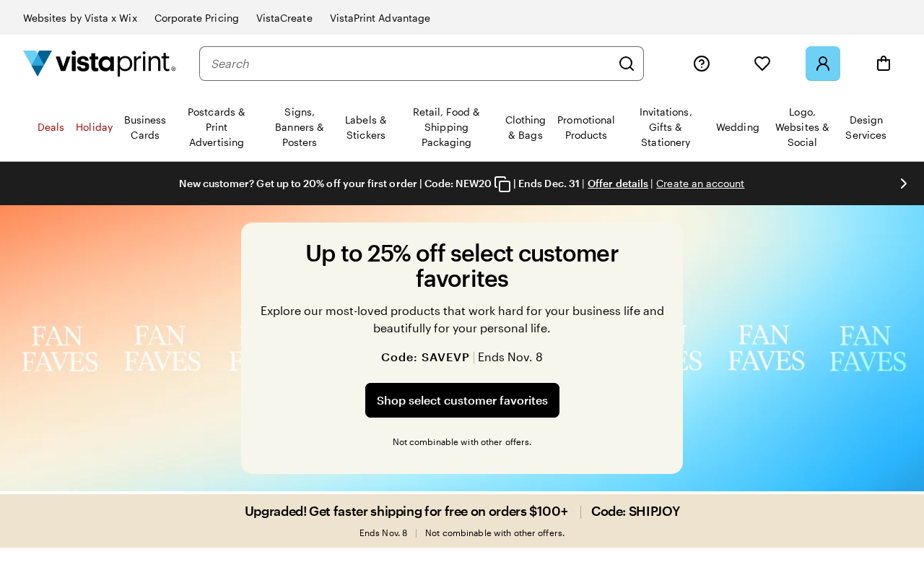Click into the Search input field
The height and width of the screenshot is (578, 924).
coord(408,64)
